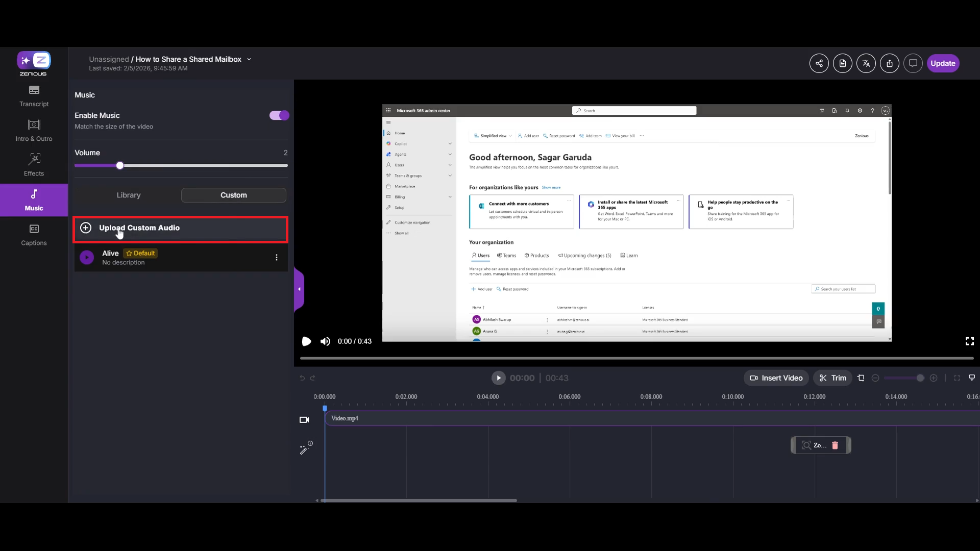Open the Transcript panel

click(x=34, y=95)
